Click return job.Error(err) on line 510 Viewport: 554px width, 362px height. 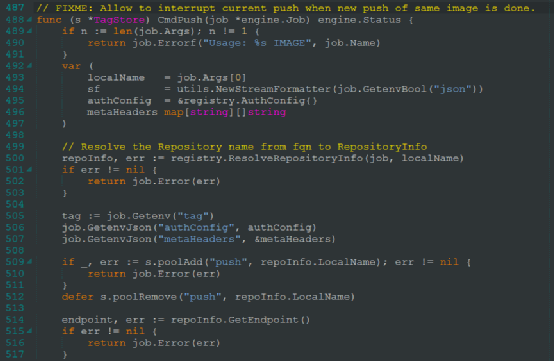click(x=154, y=274)
